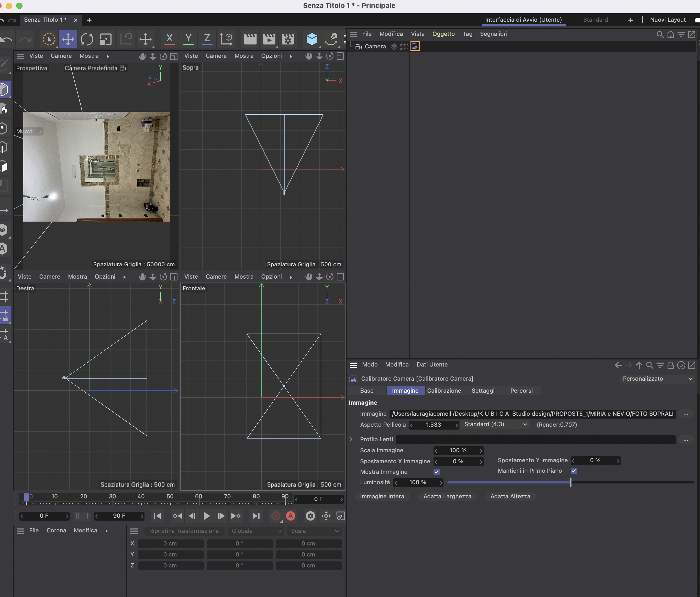Screen dimensions: 700x597
Task: Click the cube primitive icon
Action: click(312, 39)
